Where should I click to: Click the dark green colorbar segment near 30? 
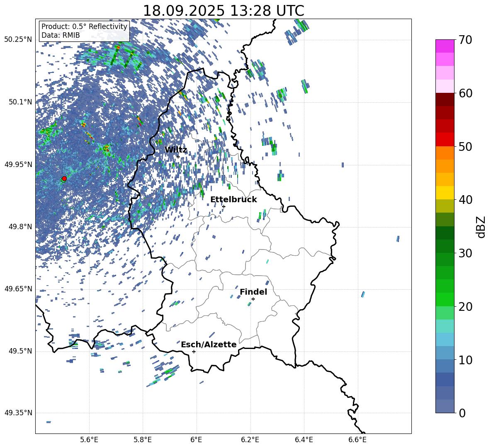(x=445, y=246)
